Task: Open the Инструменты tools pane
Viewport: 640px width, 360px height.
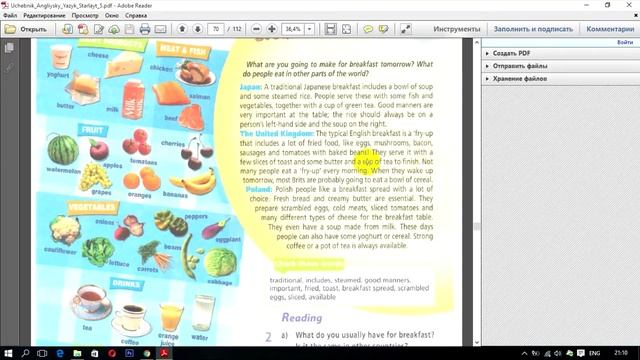Action: [457, 29]
